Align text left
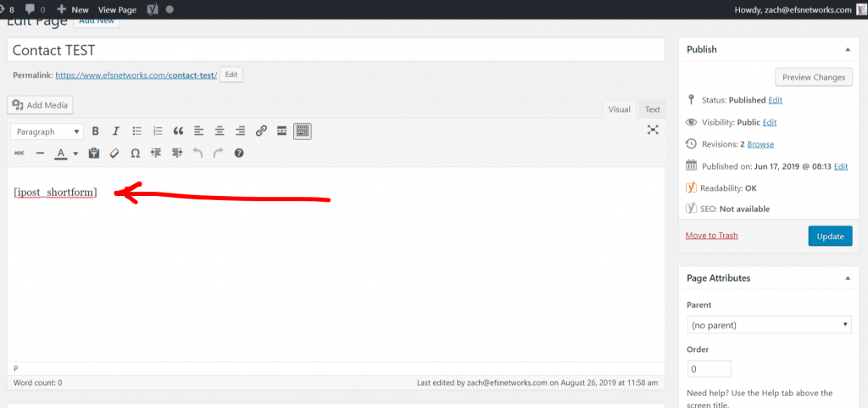 [198, 131]
